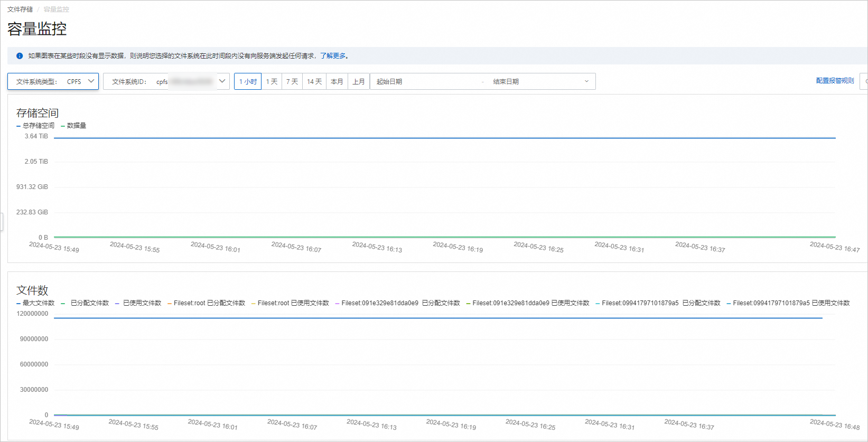This screenshot has height=442, width=868.
Task: Toggle 数据量 legend series
Action: click(x=73, y=126)
